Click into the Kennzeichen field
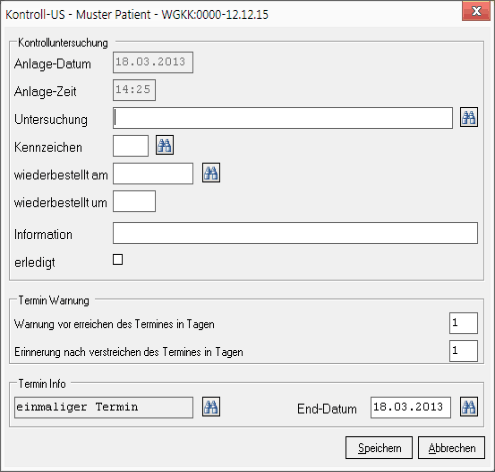This screenshot has width=495, height=472. pos(131,146)
